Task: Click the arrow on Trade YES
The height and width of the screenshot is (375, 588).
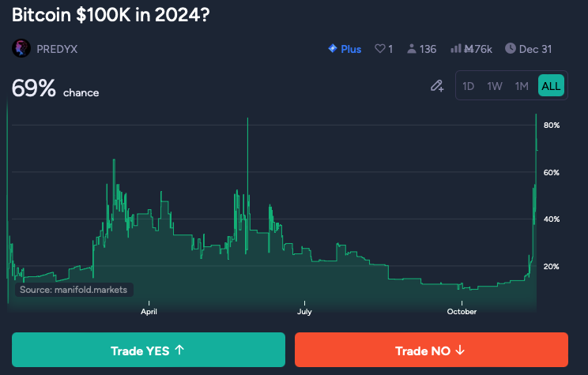Action: tap(179, 350)
